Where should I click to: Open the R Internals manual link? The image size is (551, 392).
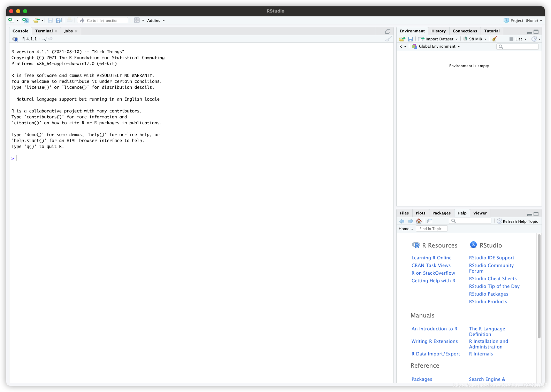pos(481,354)
